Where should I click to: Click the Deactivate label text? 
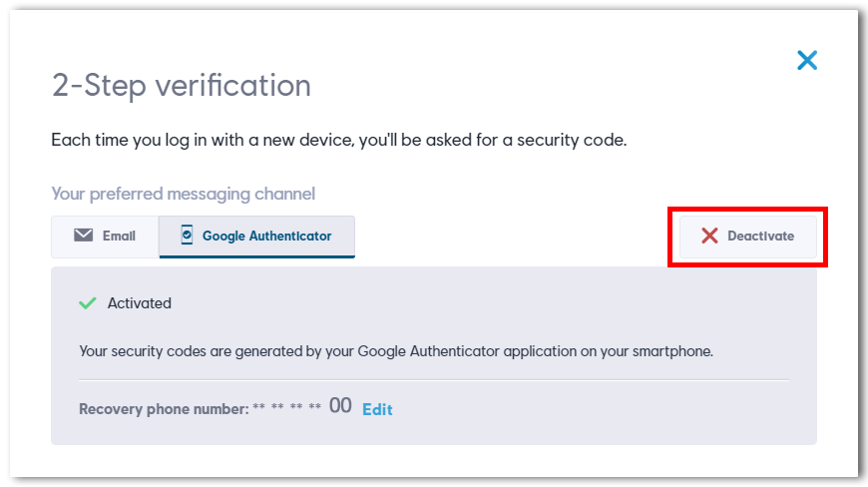tap(760, 237)
